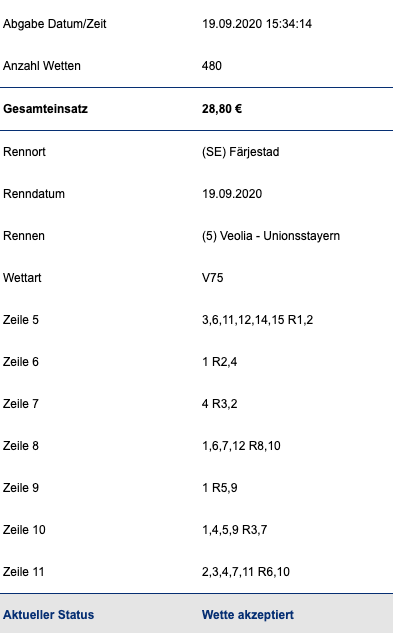Click the Zeile 6 value 1 R2,4

[219, 362]
